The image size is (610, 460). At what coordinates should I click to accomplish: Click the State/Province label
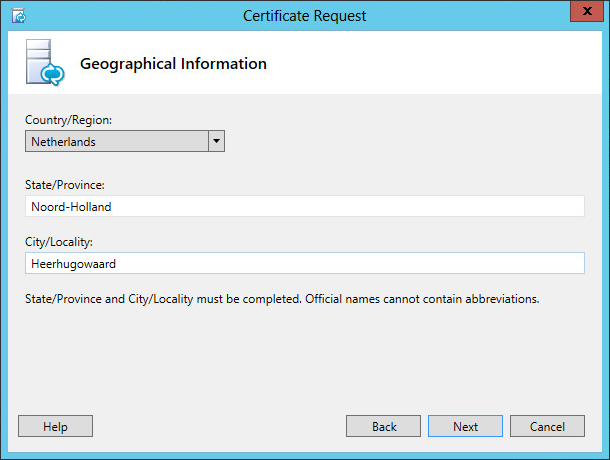(65, 185)
